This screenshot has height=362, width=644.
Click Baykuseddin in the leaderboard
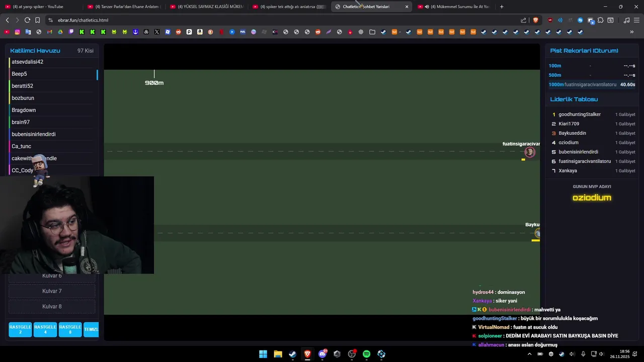tap(572, 133)
